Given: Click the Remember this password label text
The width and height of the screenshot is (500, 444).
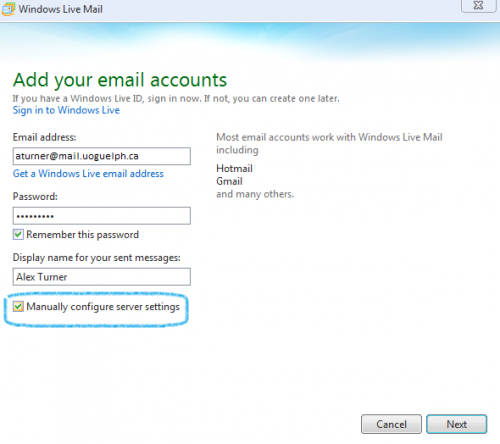Looking at the screenshot, I should click(x=82, y=235).
